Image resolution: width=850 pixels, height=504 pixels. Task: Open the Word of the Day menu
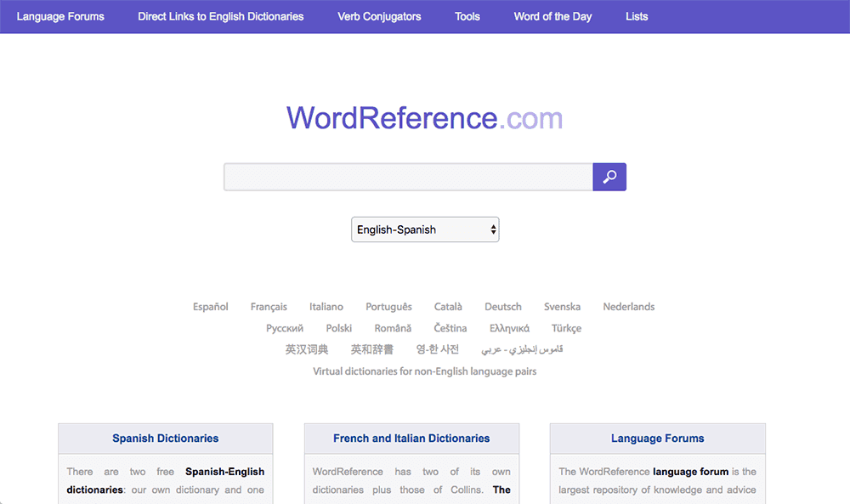553,16
